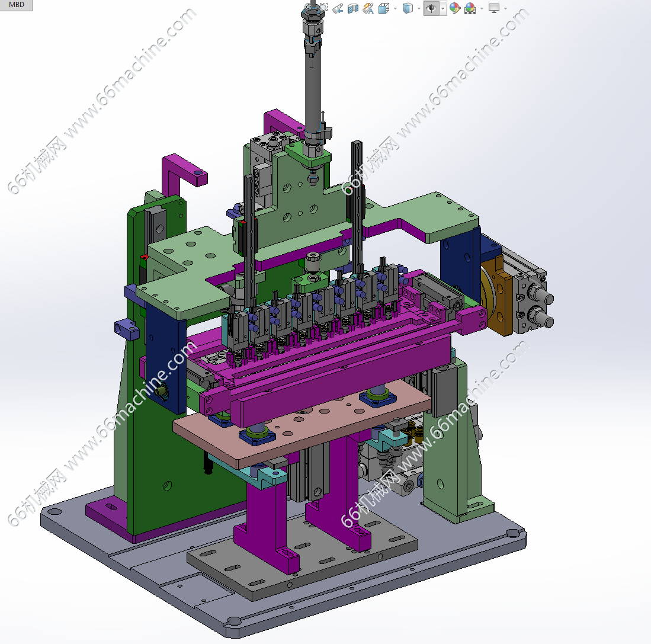Click the Zoom to Area magnifier icon

(323, 8)
